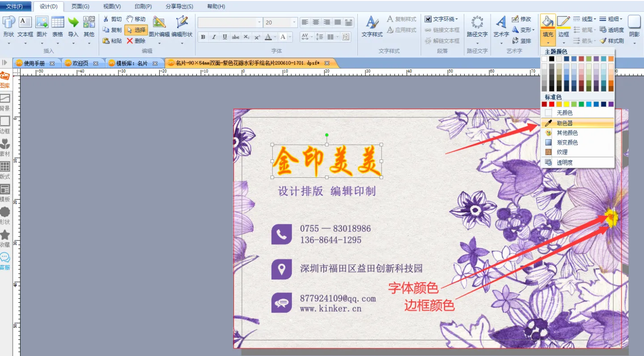Open the font size dropdown showing 20
The image size is (644, 356).
294,22
